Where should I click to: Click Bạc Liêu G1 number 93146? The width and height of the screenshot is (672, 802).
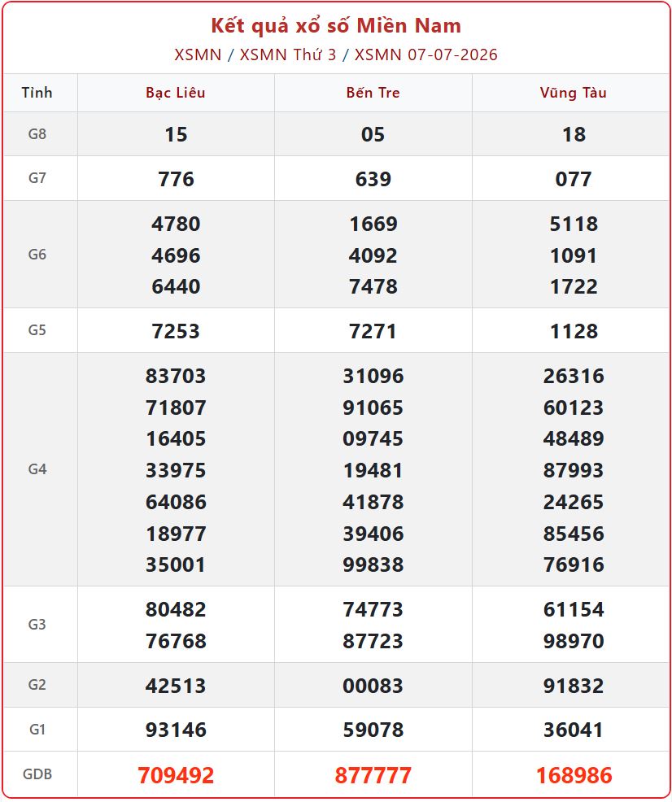(176, 730)
